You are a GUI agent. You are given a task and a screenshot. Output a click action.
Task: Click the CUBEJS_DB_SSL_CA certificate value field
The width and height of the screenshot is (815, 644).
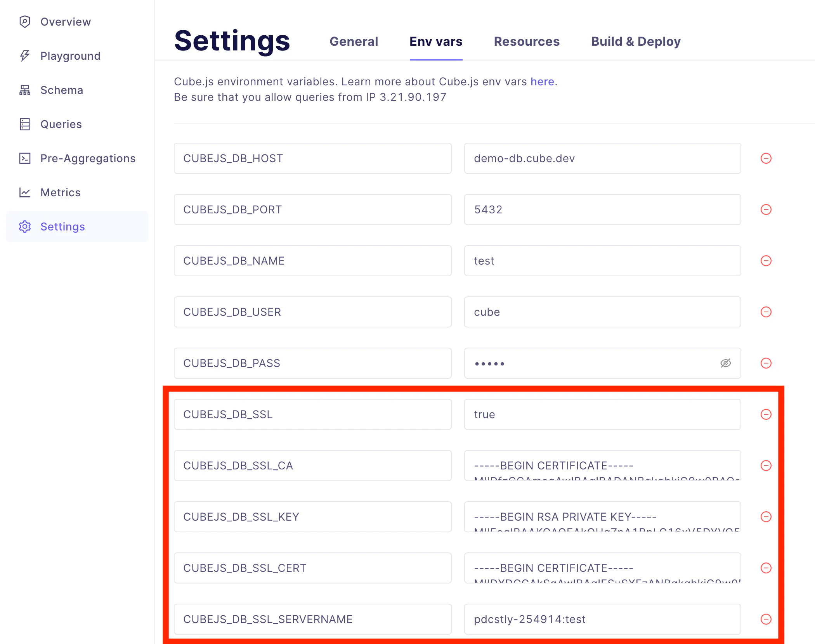point(602,466)
